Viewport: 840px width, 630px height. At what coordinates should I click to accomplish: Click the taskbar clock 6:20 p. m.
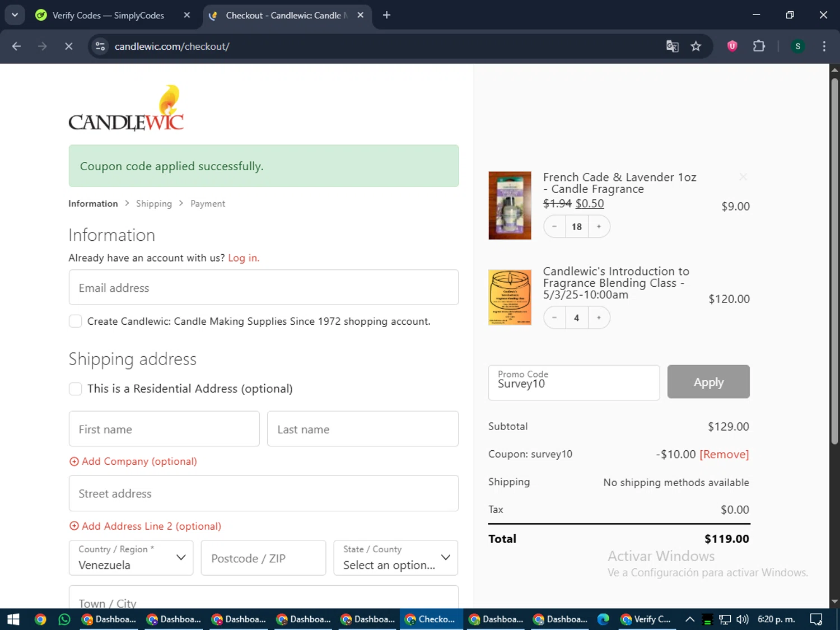pos(777,619)
